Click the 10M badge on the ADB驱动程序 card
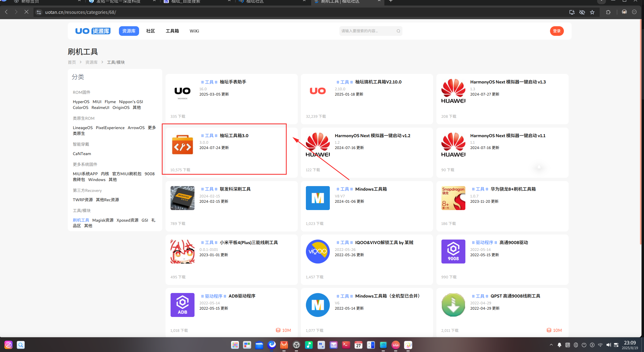Image resolution: width=644 pixels, height=352 pixels. [x=283, y=330]
